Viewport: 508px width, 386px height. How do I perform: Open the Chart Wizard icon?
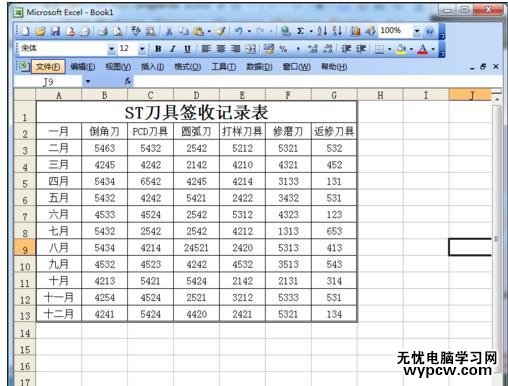coord(356,31)
